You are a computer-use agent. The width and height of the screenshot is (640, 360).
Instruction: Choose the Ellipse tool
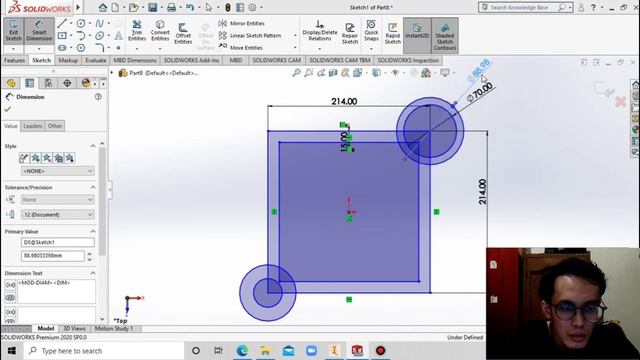point(99,36)
